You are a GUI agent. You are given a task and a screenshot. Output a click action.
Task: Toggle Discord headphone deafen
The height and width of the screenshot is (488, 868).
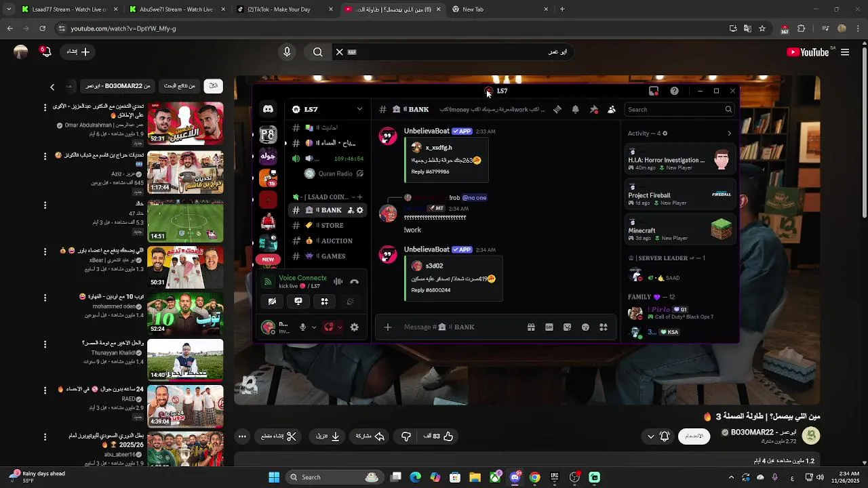pyautogui.click(x=329, y=327)
